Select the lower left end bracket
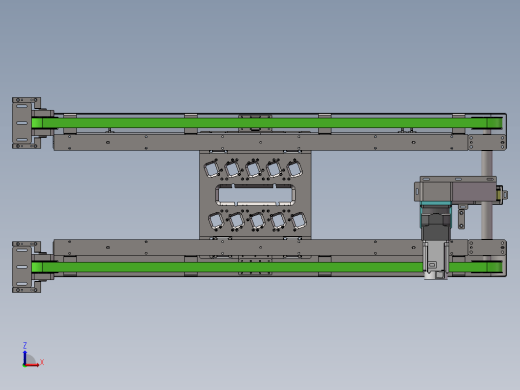The image size is (520, 390). pyautogui.click(x=27, y=267)
